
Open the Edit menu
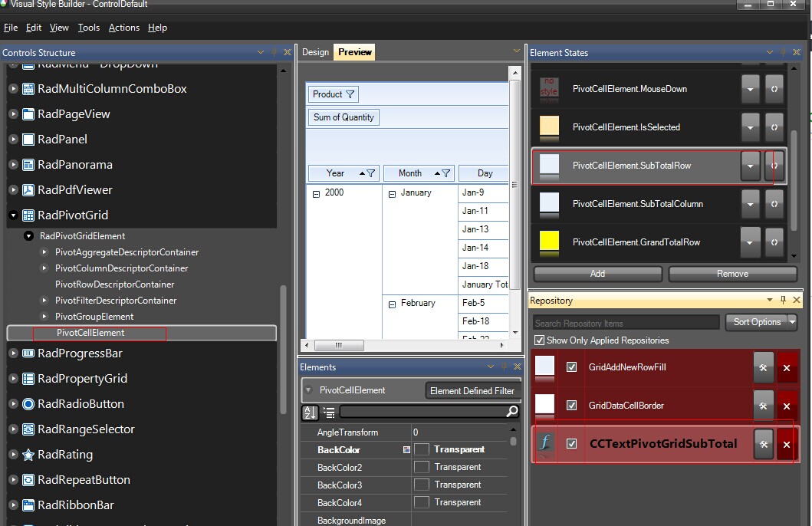pos(34,28)
